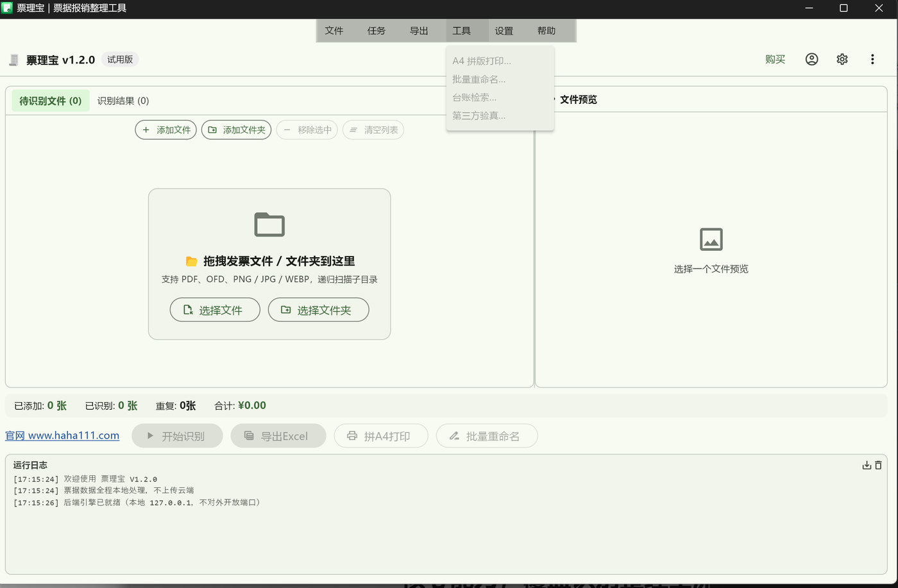This screenshot has height=588, width=898.
Task: Open the 官网 www.haha111.com link
Action: coord(62,435)
